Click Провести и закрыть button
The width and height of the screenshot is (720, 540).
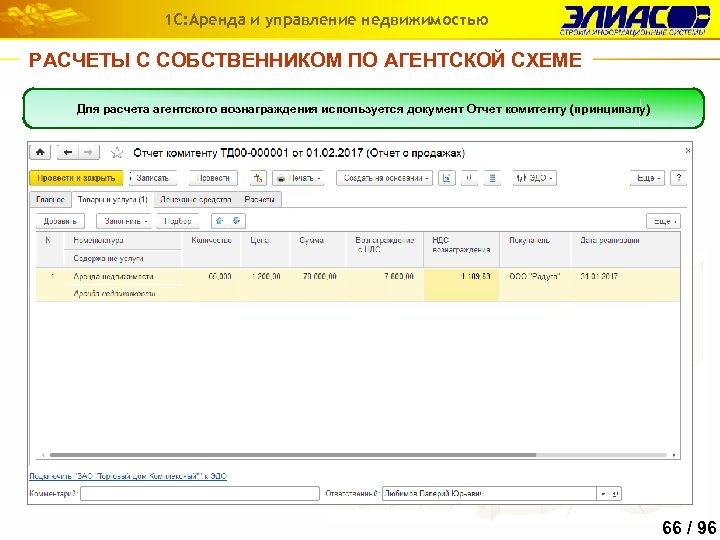pyautogui.click(x=76, y=178)
